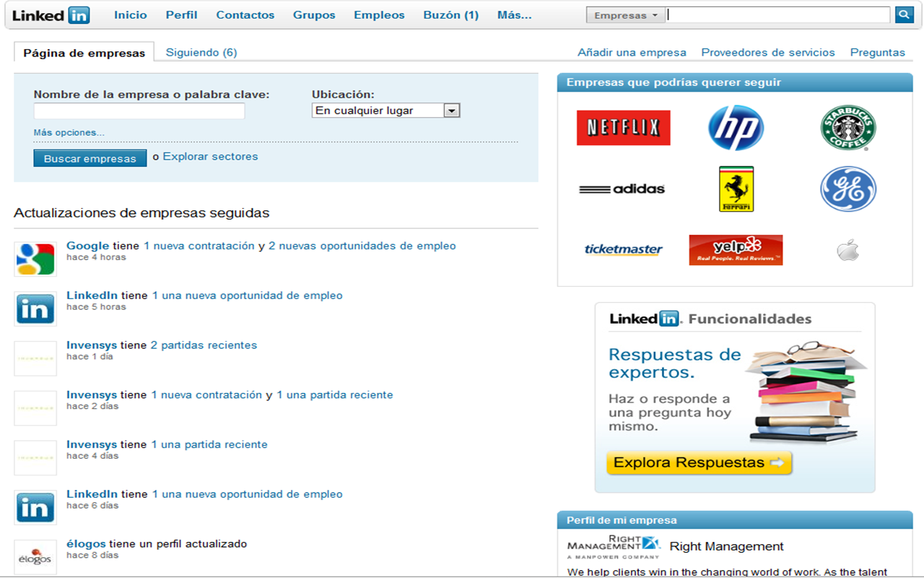Image resolution: width=924 pixels, height=578 pixels.
Task: Open Google's '1 nueva contratación' link
Action: (199, 246)
